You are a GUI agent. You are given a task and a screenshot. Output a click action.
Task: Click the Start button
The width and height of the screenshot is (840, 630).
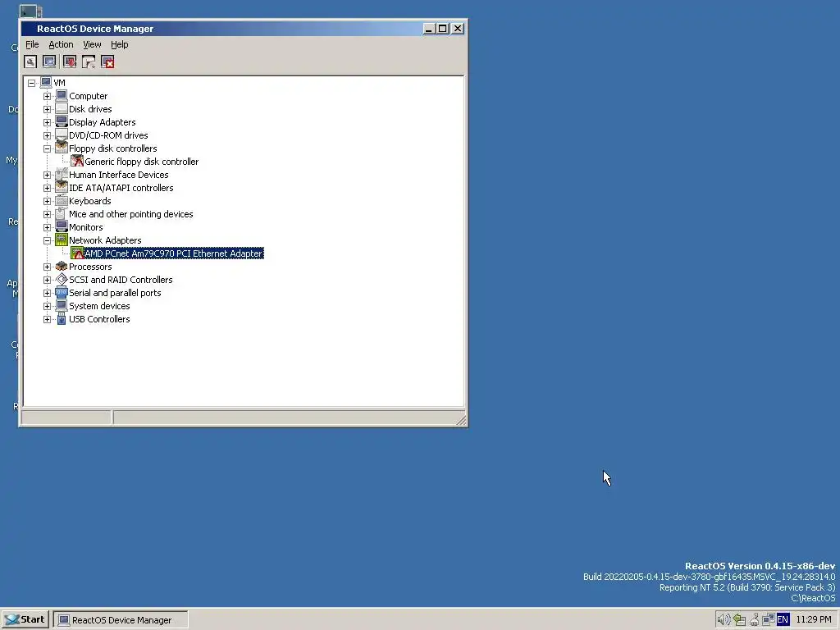(x=25, y=620)
